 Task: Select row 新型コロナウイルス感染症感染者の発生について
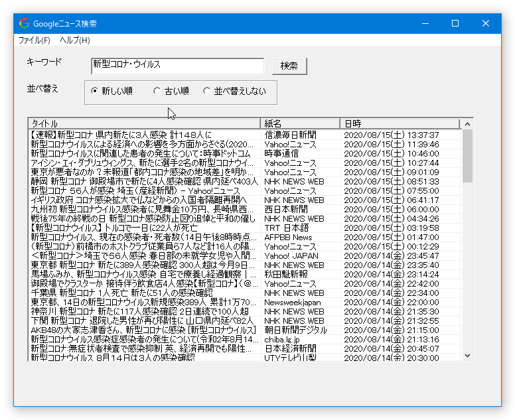(x=245, y=339)
